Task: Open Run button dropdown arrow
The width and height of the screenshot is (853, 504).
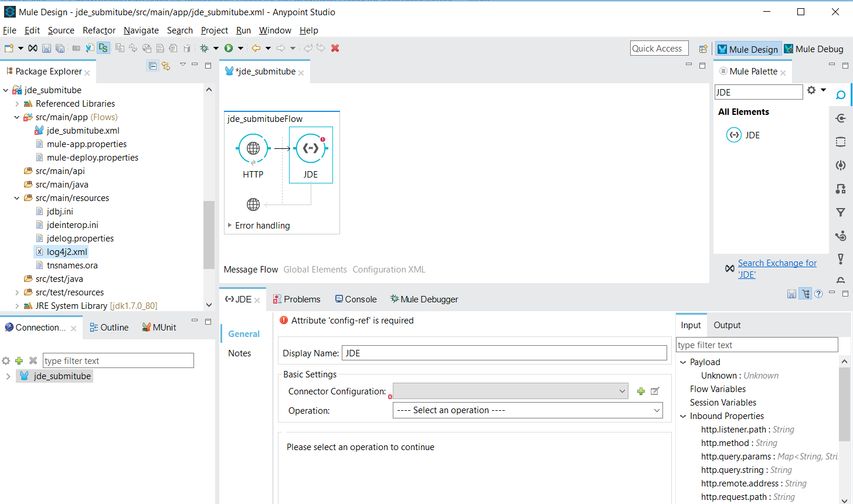Action: [x=240, y=48]
